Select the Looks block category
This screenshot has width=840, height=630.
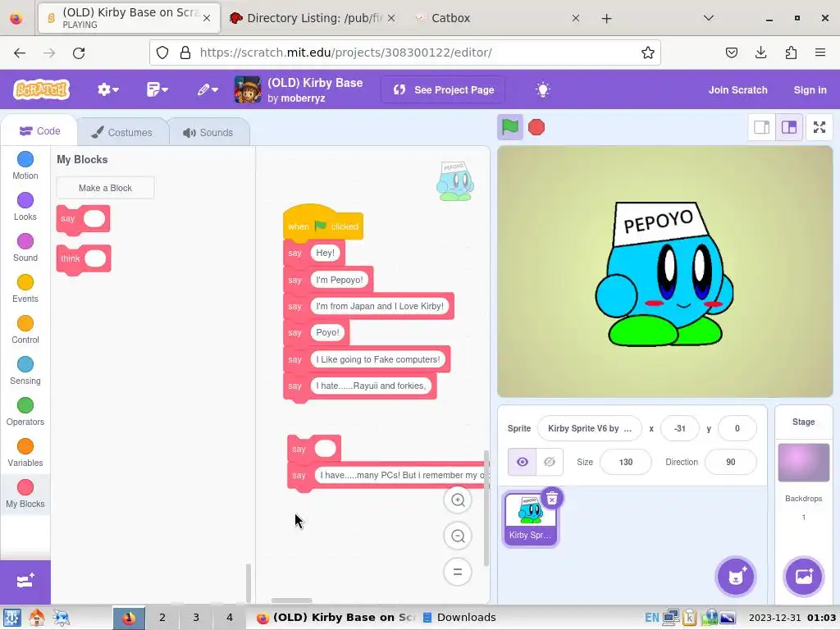pos(25,207)
